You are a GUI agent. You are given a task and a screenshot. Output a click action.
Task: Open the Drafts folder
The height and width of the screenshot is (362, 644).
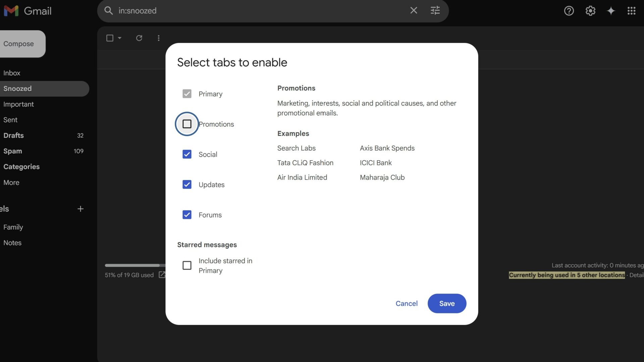tap(13, 135)
